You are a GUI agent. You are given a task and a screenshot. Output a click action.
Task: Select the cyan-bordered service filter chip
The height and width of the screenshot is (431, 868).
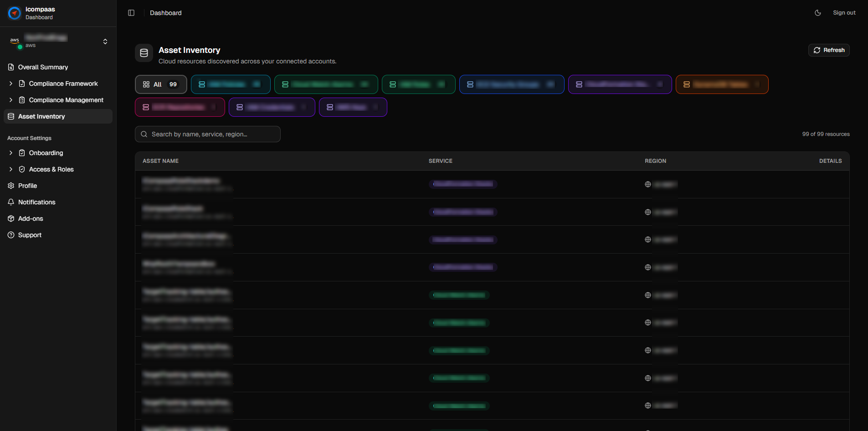point(231,84)
